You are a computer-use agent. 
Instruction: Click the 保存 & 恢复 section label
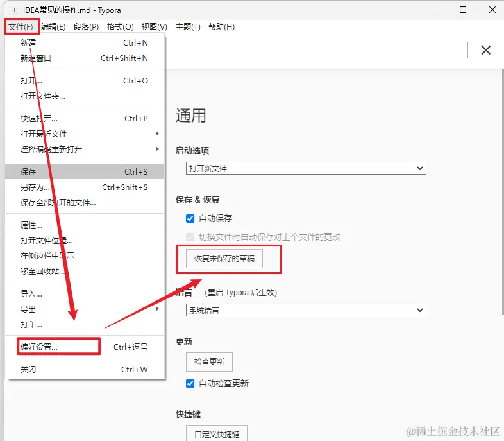197,200
